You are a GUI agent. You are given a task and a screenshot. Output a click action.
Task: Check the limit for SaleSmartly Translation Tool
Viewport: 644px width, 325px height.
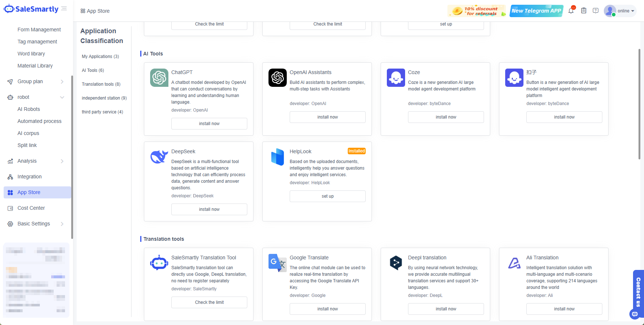click(x=209, y=302)
